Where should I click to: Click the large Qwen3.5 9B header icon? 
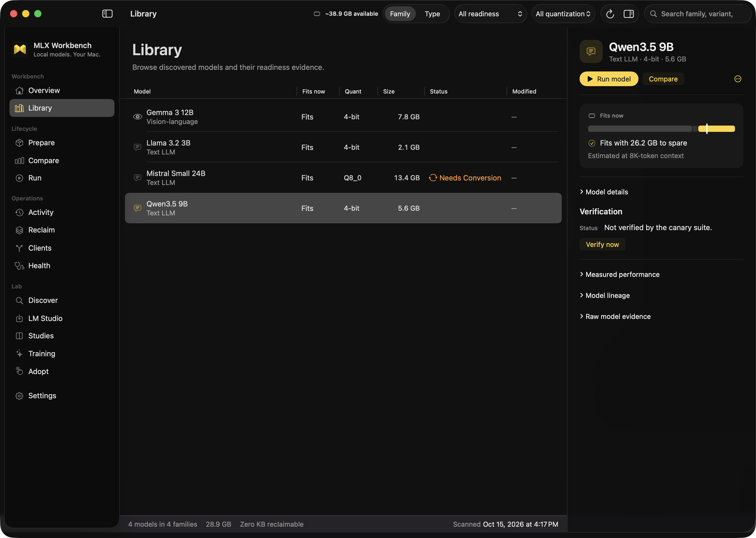coord(591,51)
